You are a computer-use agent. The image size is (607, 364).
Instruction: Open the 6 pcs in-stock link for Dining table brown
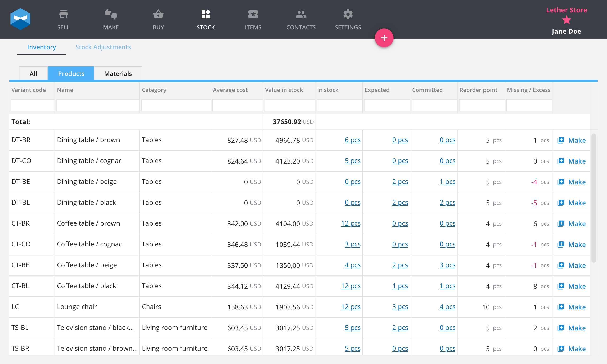click(x=353, y=140)
